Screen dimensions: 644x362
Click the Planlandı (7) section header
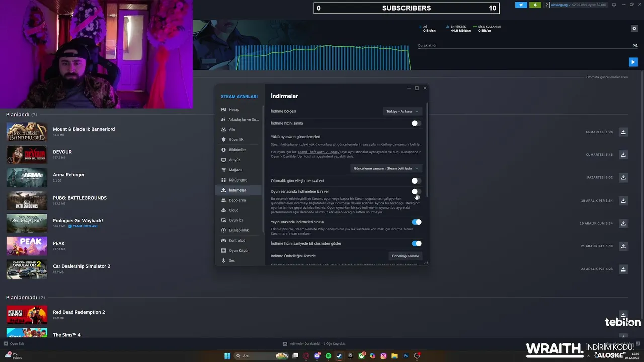pos(21,115)
